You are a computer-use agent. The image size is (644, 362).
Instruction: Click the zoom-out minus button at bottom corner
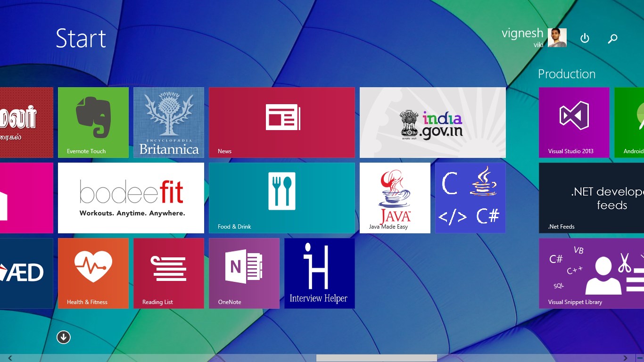(x=639, y=358)
